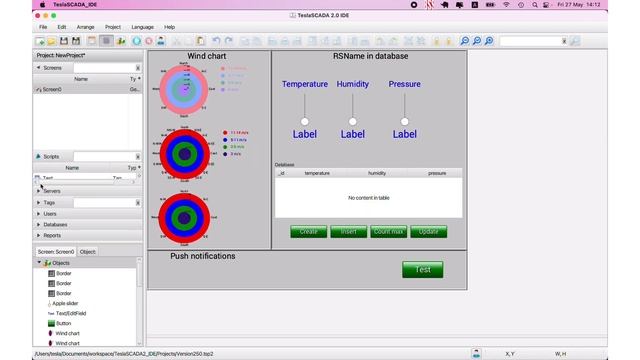Collapse the Scripts section
The height and width of the screenshot is (360, 640).
pos(38,156)
